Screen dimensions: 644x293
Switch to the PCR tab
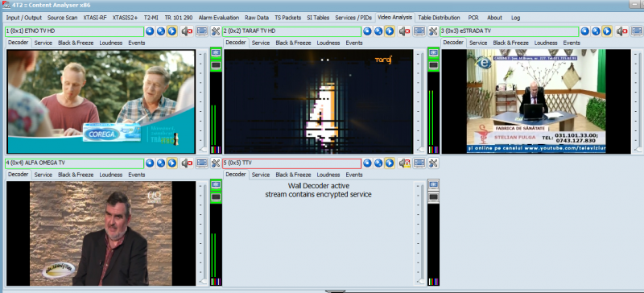[x=473, y=18]
